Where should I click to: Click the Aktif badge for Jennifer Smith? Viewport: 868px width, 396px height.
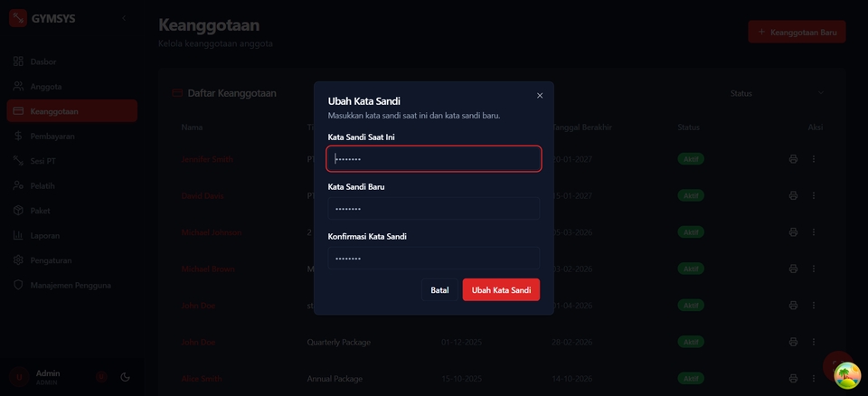click(x=691, y=159)
